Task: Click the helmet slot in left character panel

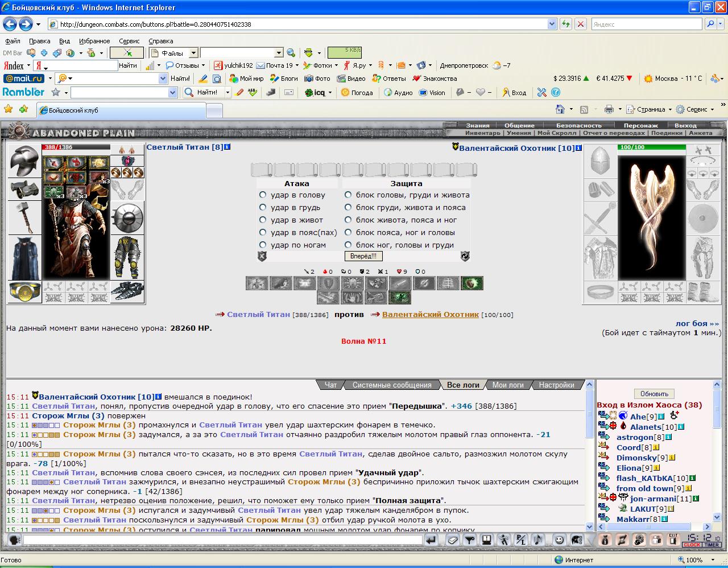Action: pyautogui.click(x=24, y=162)
